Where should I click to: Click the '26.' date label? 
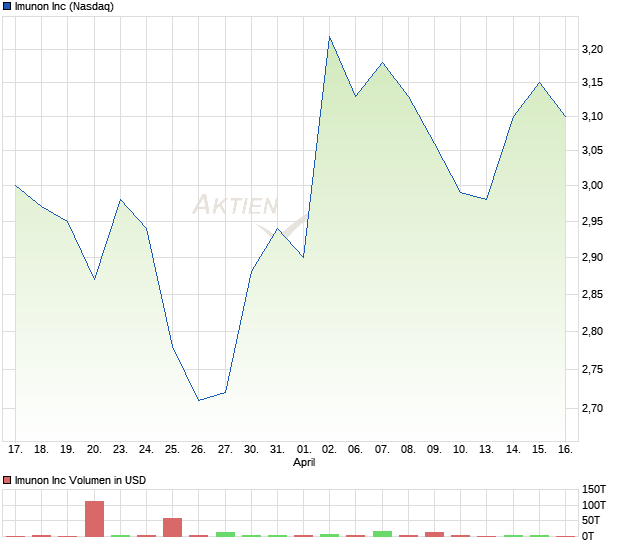tap(198, 450)
